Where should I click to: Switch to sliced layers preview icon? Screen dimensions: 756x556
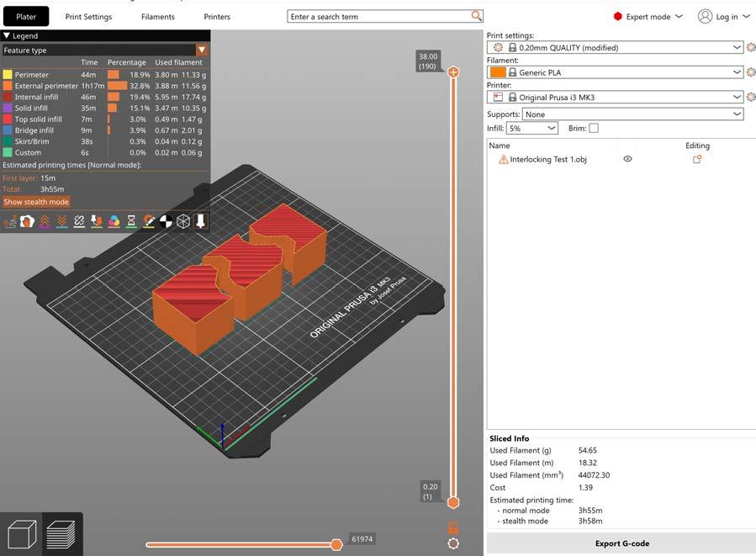61,534
